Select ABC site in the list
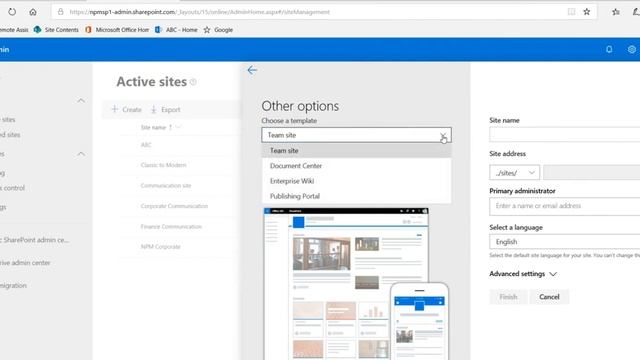Viewport: 640px width, 360px height. pos(146,144)
